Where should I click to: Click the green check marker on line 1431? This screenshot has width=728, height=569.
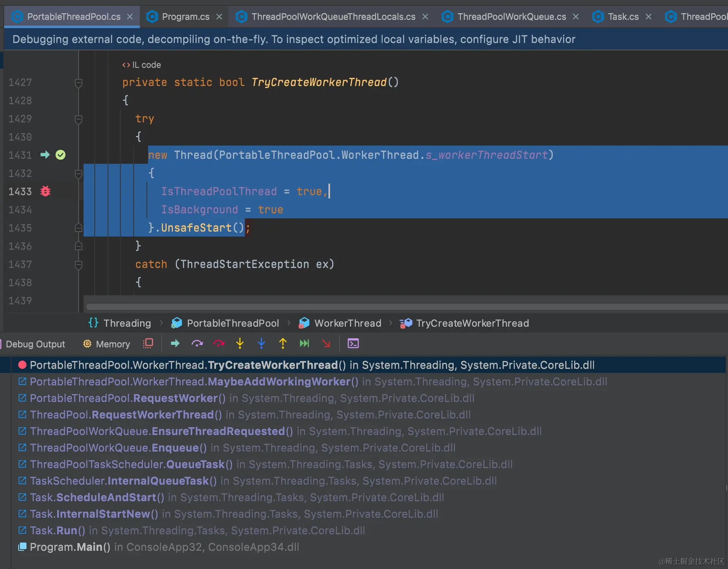(60, 155)
